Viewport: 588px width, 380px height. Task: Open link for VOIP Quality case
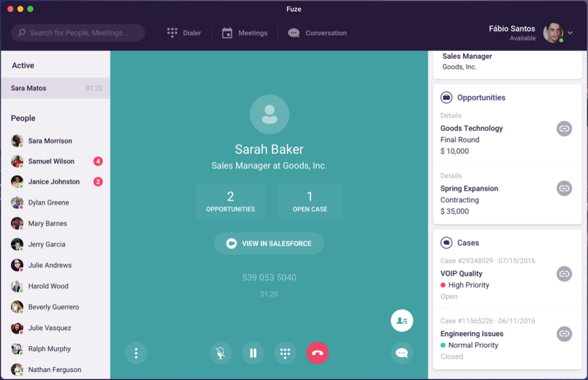point(564,274)
